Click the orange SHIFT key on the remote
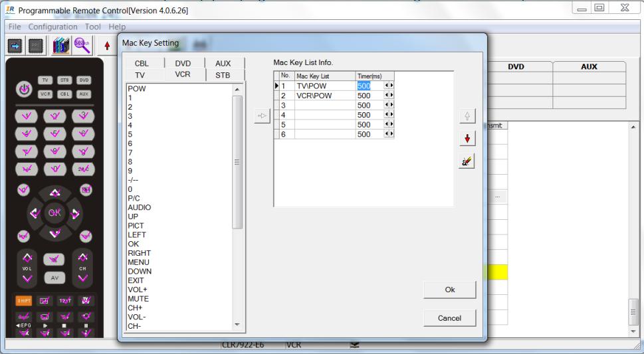The image size is (644, 354). 24,301
